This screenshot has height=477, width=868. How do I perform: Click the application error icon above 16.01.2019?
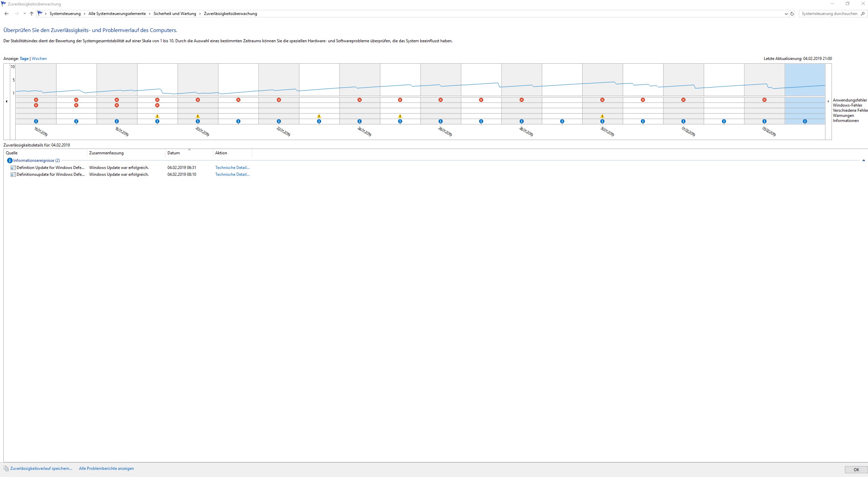click(x=36, y=100)
